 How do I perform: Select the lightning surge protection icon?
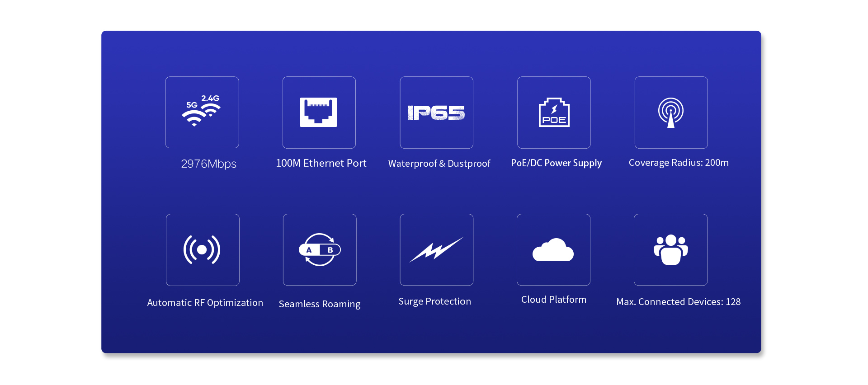pos(436,249)
